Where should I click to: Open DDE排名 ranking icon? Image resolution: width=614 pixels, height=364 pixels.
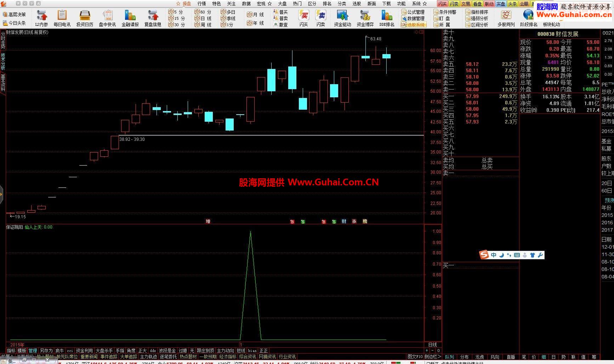[387, 18]
